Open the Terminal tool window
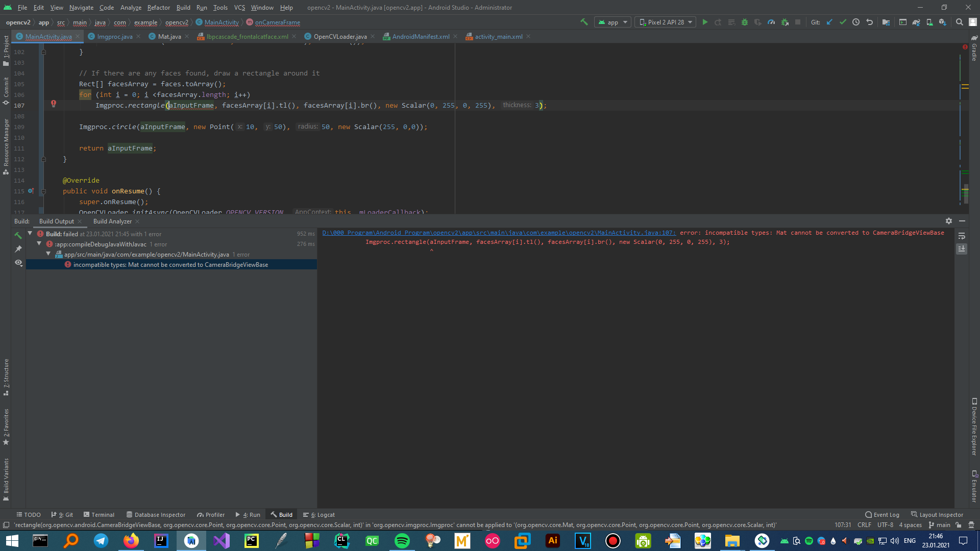The width and height of the screenshot is (980, 551). pos(99,515)
